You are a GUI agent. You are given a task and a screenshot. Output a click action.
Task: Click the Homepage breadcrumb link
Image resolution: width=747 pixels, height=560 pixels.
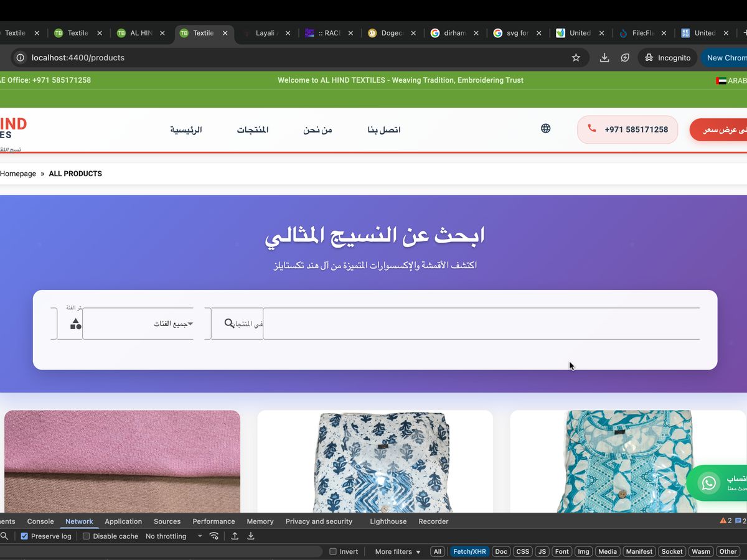(18, 174)
